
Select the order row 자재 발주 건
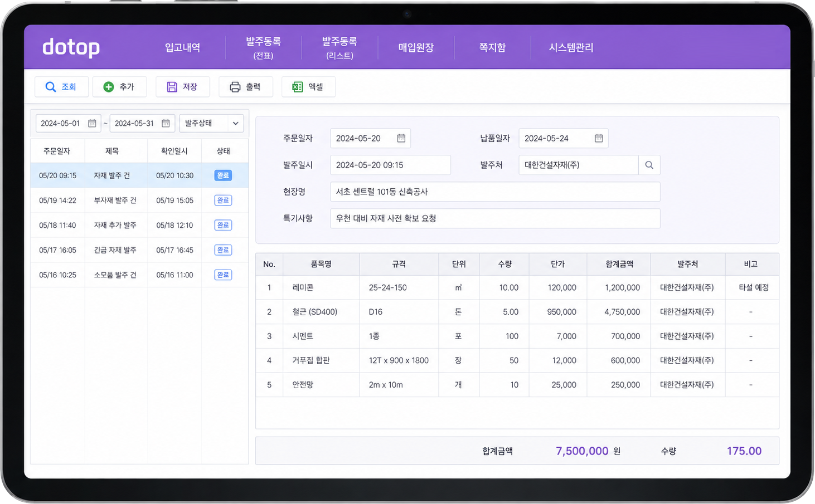coord(139,175)
